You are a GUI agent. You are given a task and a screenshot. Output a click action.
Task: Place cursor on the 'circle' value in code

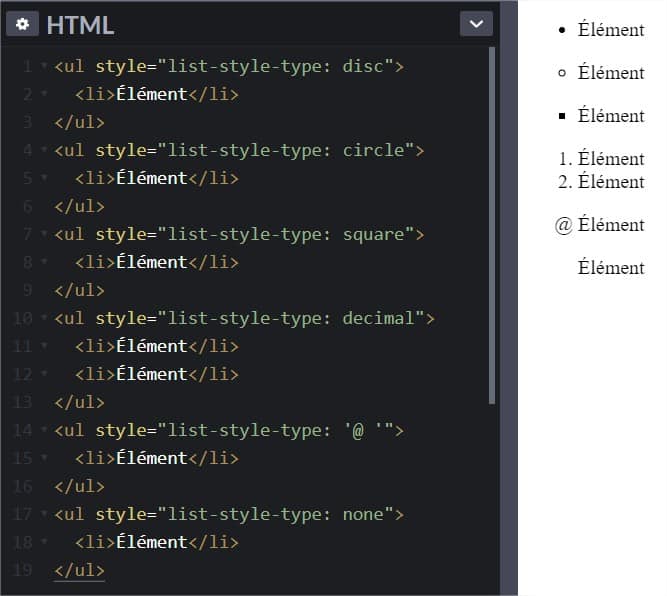[x=372, y=151]
